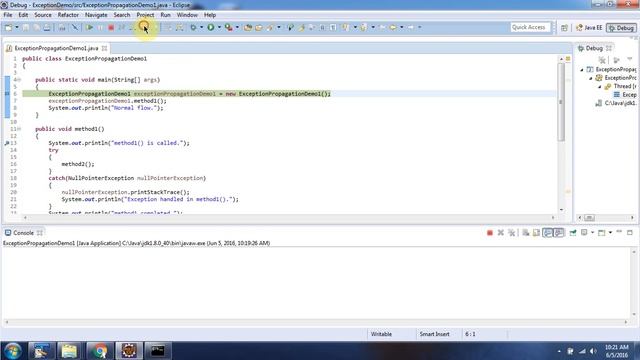This screenshot has height=360, width=640.
Task: Open the Run menu
Action: click(x=165, y=15)
